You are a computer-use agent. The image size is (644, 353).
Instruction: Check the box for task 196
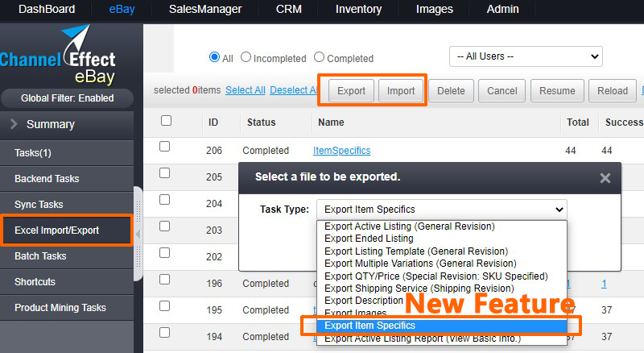pyautogui.click(x=165, y=280)
